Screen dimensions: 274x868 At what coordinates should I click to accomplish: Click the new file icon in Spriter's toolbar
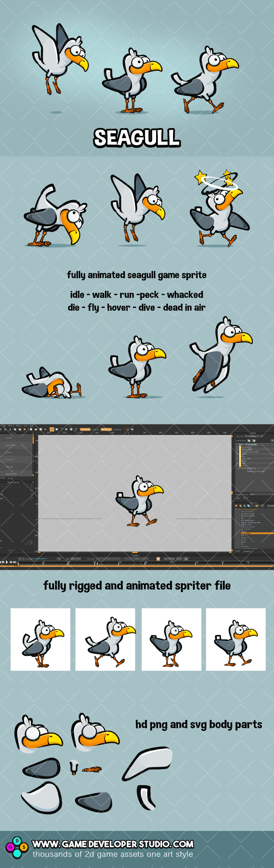[x=31, y=429]
